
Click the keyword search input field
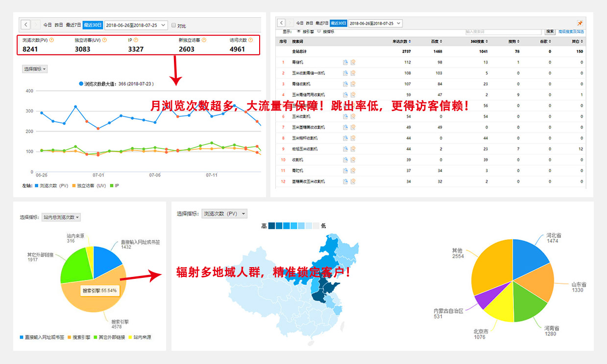tap(504, 31)
